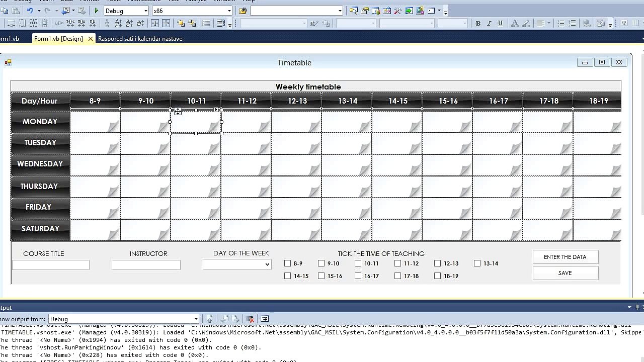Select the TICK THE TIME OF TEACHING label

tap(381, 254)
